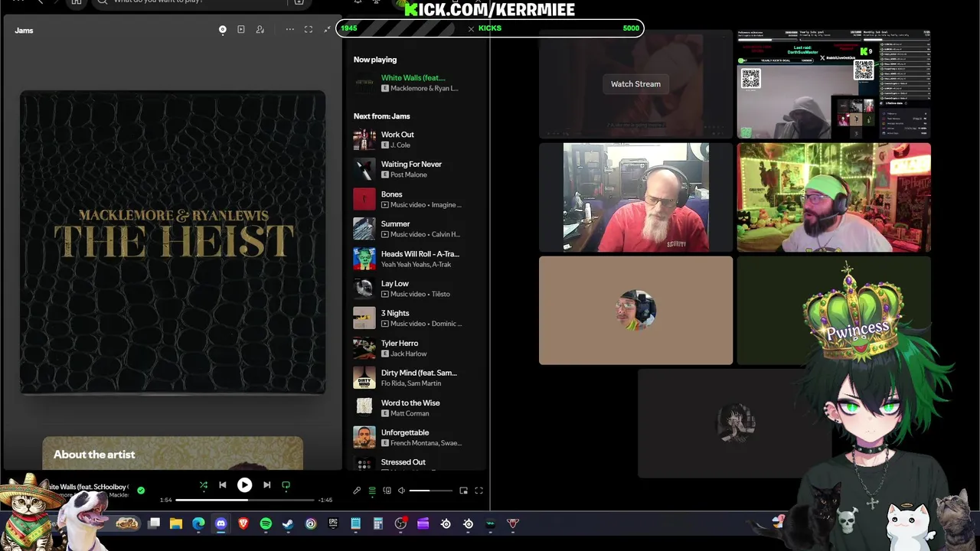
Task: Launch Microsoft Edge from taskbar
Action: (198, 523)
